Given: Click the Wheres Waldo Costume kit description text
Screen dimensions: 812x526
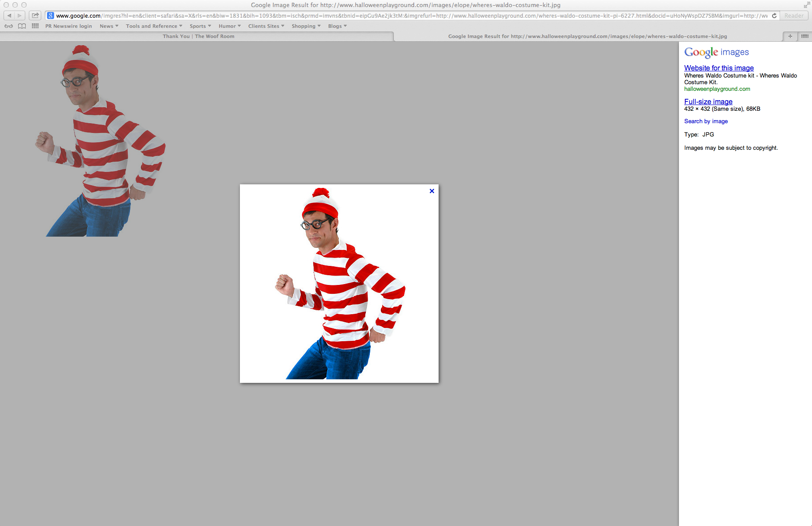Looking at the screenshot, I should [x=741, y=79].
